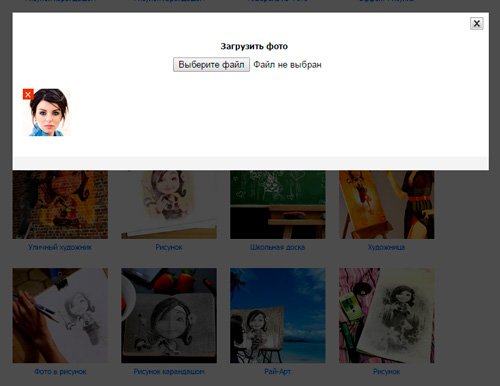Choose the hand drawing pencil sketch thumbnail
Viewport: 500px width, 386px height.
[60, 315]
